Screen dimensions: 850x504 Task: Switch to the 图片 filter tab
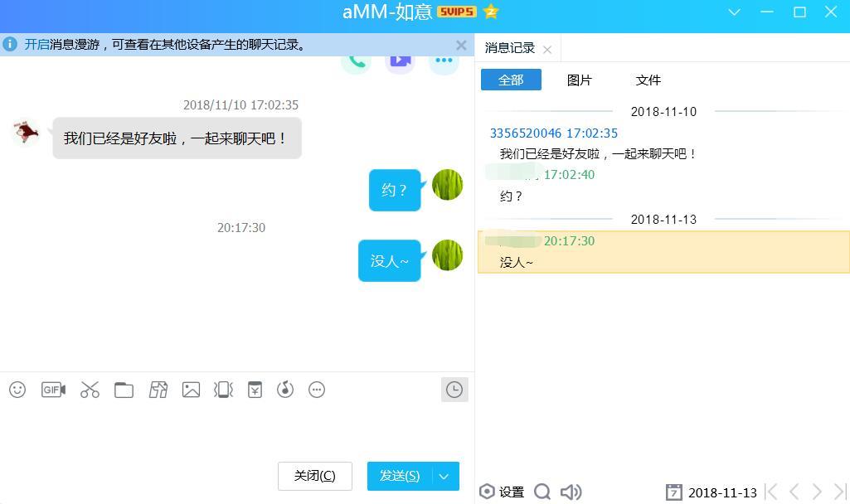[580, 80]
